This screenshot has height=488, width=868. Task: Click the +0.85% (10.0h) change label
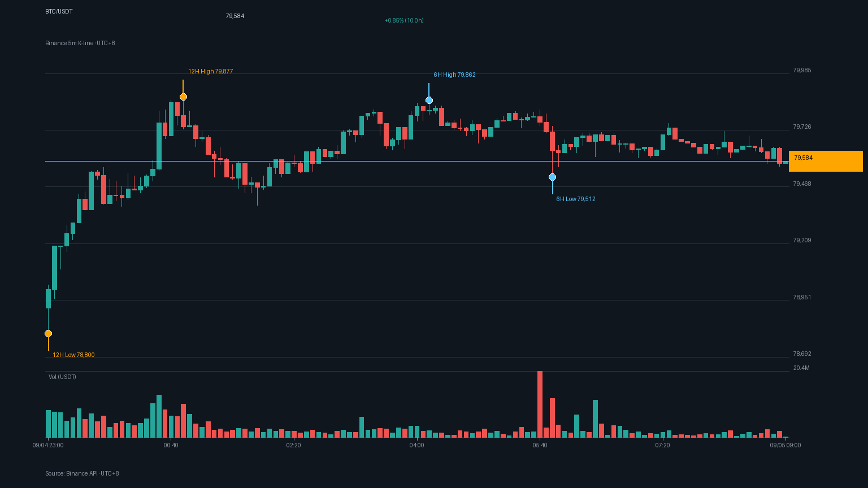click(x=404, y=20)
